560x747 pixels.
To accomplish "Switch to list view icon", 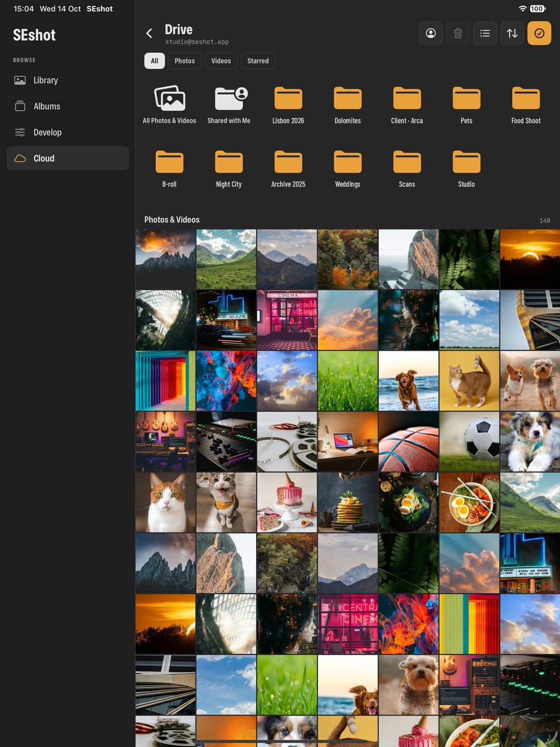I will [485, 33].
